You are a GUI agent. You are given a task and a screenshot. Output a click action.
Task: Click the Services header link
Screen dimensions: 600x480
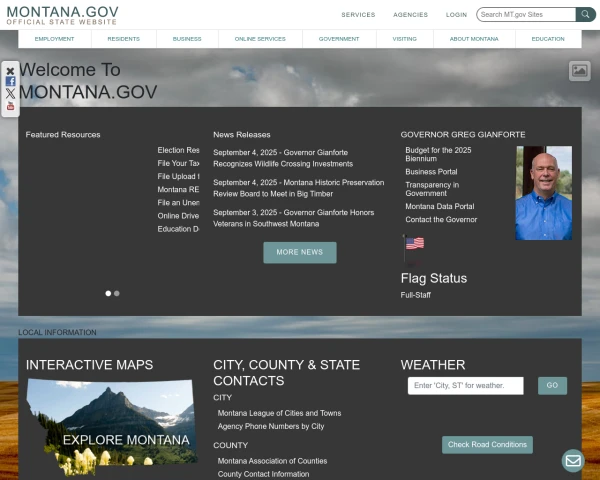pyautogui.click(x=358, y=15)
